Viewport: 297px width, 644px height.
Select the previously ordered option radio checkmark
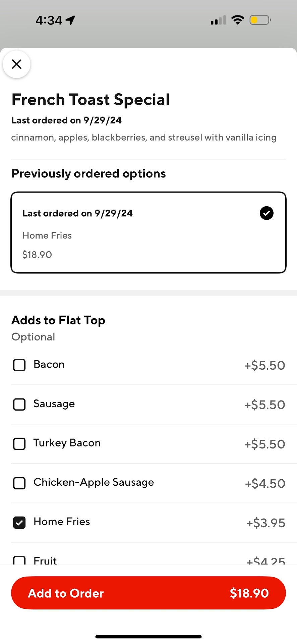[266, 213]
